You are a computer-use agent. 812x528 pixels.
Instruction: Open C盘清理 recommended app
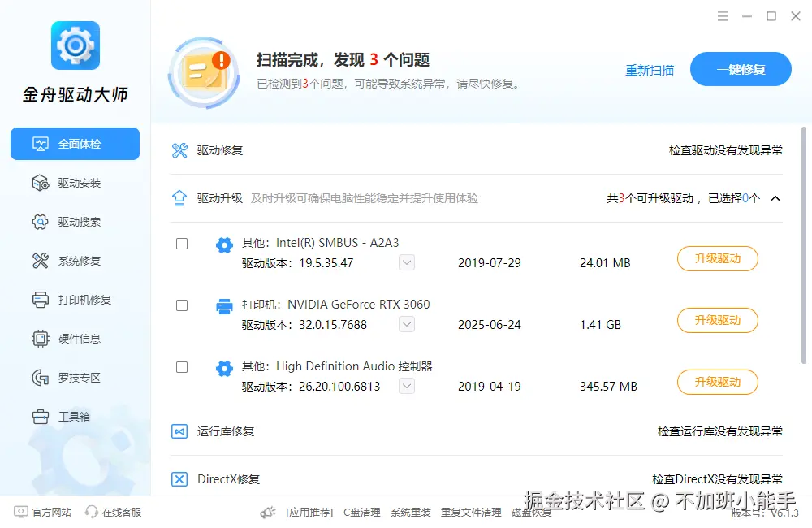362,513
